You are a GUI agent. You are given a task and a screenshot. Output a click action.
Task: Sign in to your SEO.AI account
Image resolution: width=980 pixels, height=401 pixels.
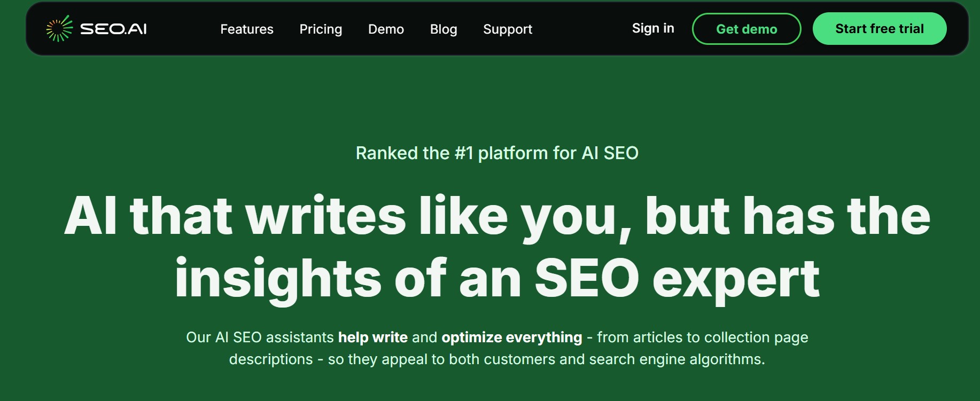652,28
